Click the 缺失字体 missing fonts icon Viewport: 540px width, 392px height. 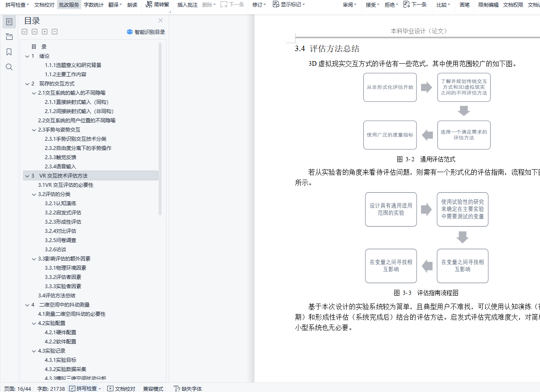pos(188,389)
